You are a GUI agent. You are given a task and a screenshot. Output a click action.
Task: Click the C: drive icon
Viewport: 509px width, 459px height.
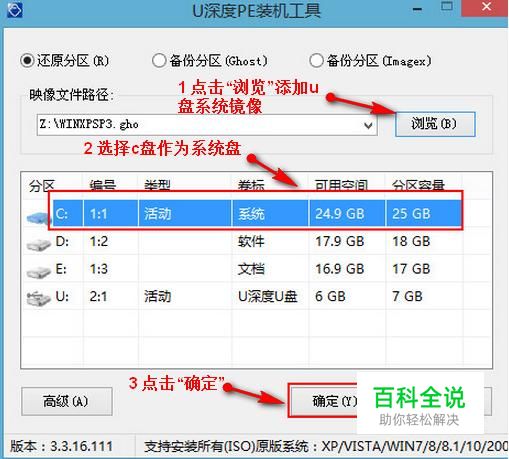point(38,218)
